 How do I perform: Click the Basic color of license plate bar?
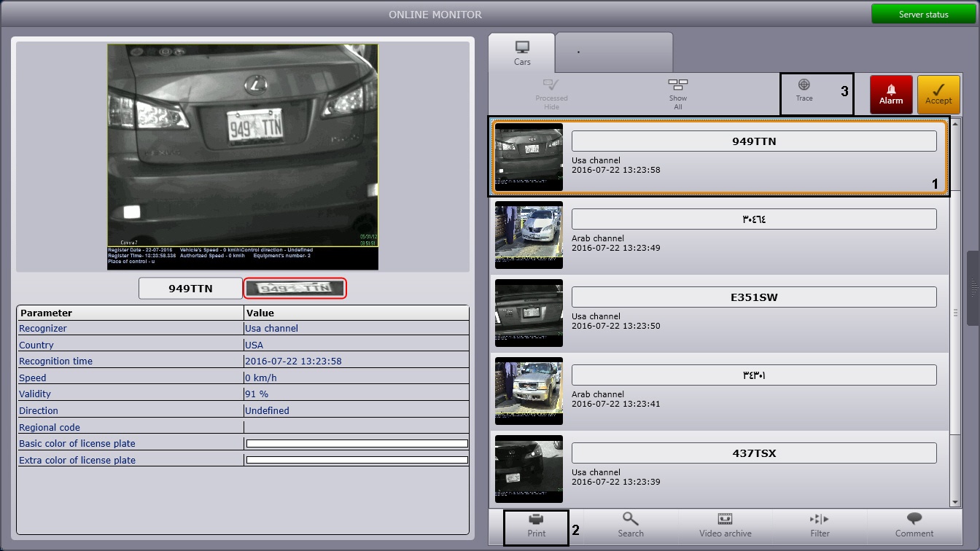(x=357, y=443)
